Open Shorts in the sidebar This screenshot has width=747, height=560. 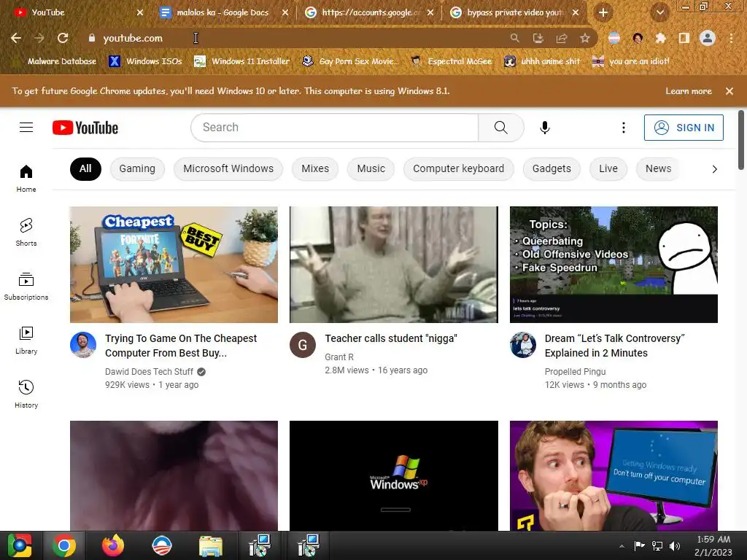[26, 233]
